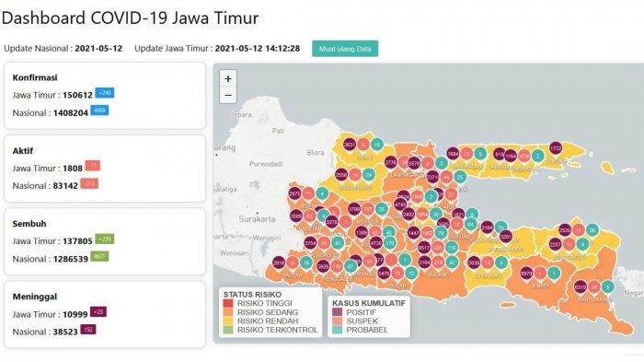Viewport: 644px width, 362px height.
Task: Zoom in the map with plus button
Action: [228, 78]
